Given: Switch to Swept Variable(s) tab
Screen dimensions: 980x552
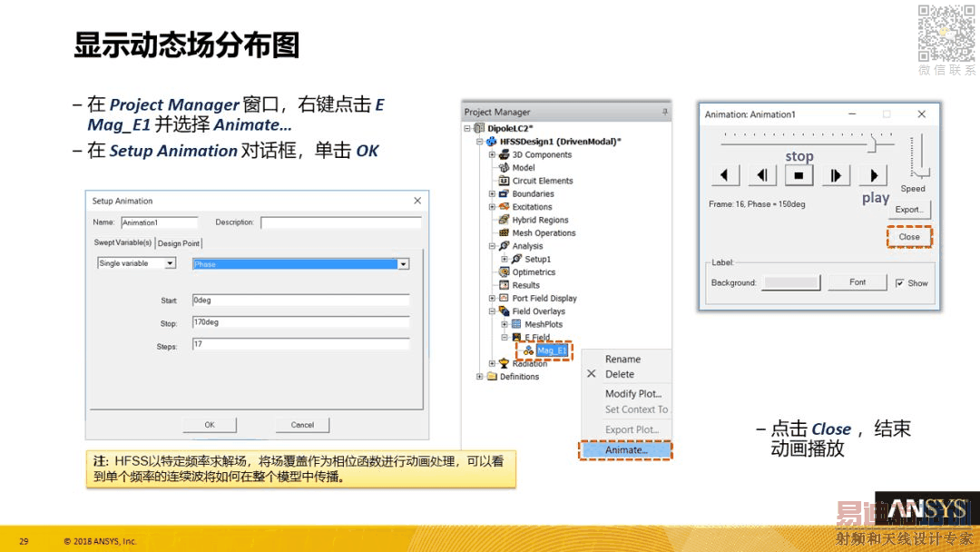Looking at the screenshot, I should coord(122,242).
